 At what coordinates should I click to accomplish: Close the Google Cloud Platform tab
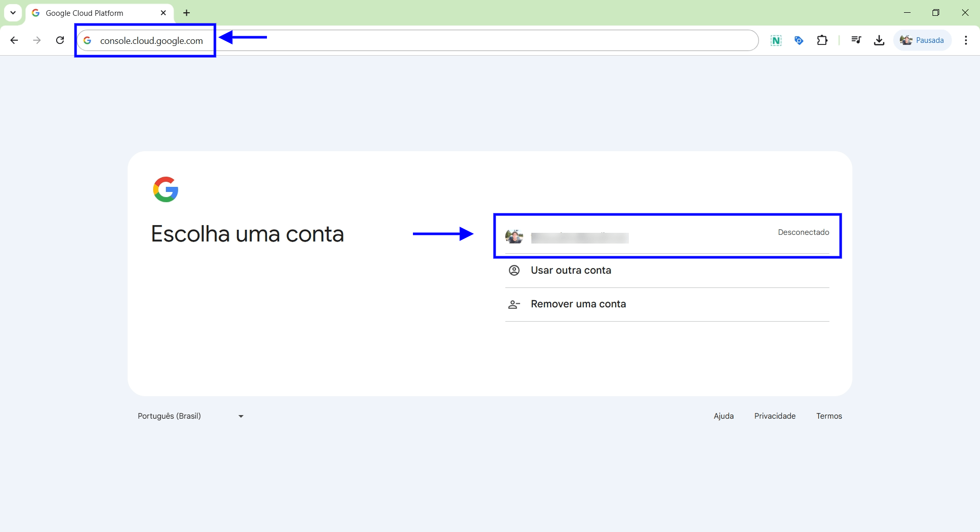pyautogui.click(x=163, y=13)
